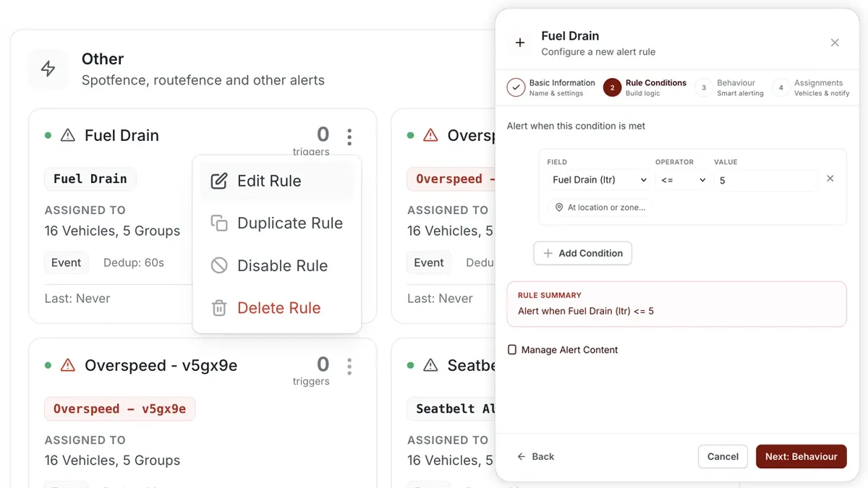Select Duplicate Rule from the context menu
This screenshot has height=488, width=868.
[x=277, y=223]
